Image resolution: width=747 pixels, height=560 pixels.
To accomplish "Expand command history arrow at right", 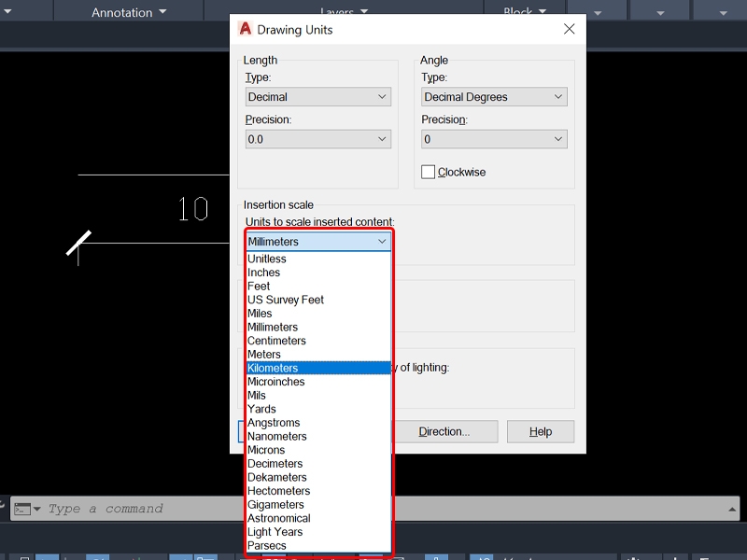I will [732, 509].
